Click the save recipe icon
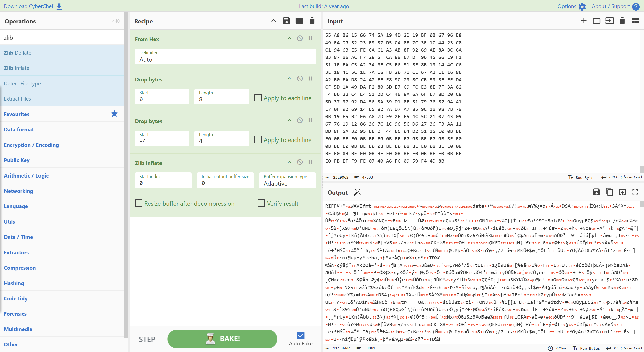 (x=286, y=21)
